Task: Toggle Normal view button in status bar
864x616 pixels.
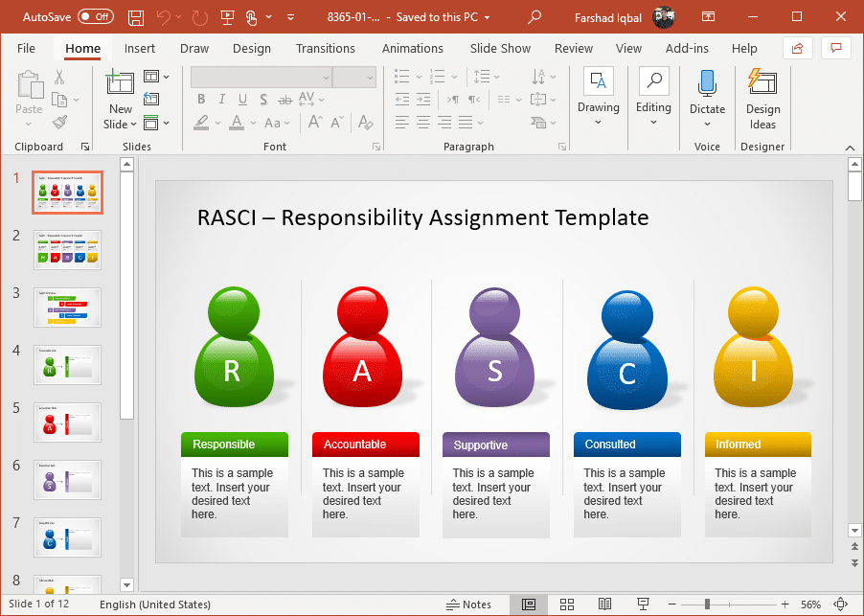Action: point(528,604)
